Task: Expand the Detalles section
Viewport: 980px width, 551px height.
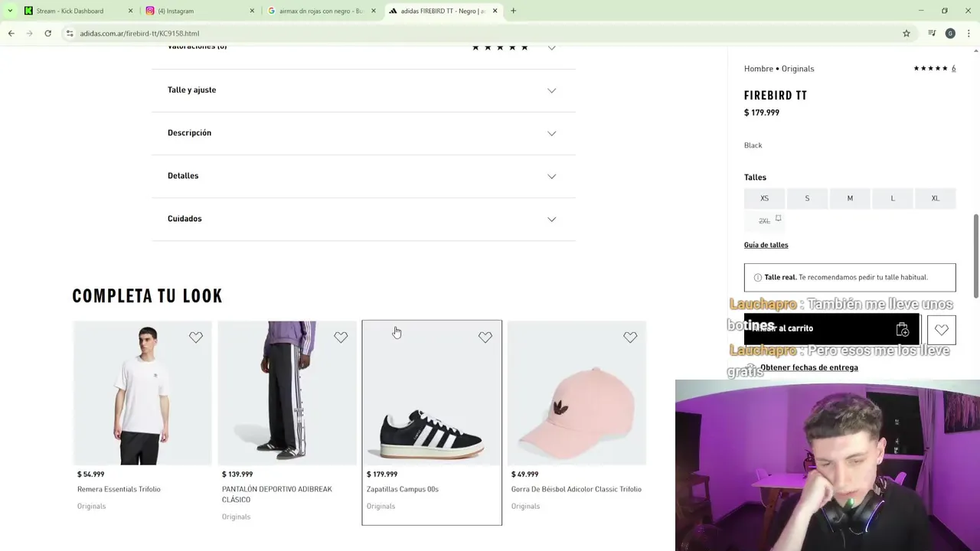Action: pyautogui.click(x=364, y=176)
